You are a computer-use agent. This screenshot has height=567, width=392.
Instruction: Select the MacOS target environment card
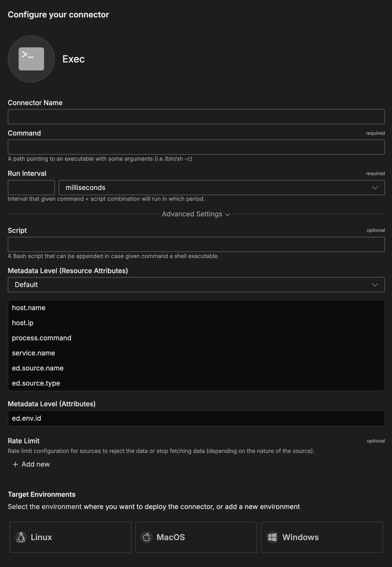196,537
